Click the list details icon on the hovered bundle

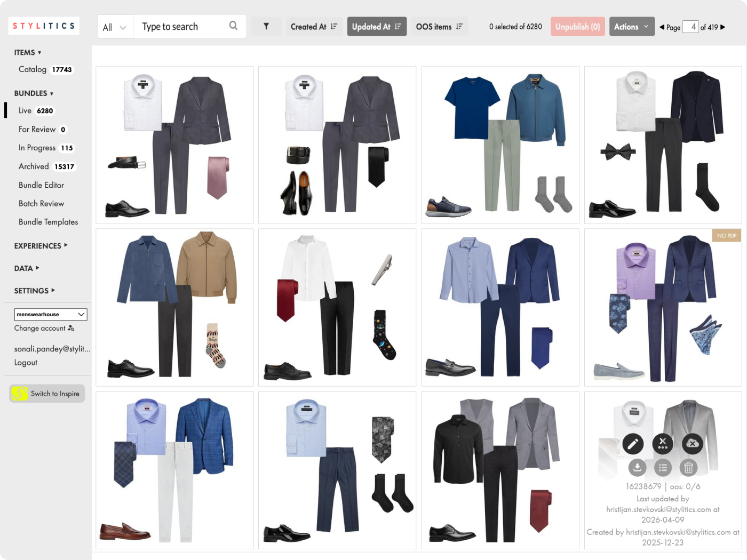[663, 468]
